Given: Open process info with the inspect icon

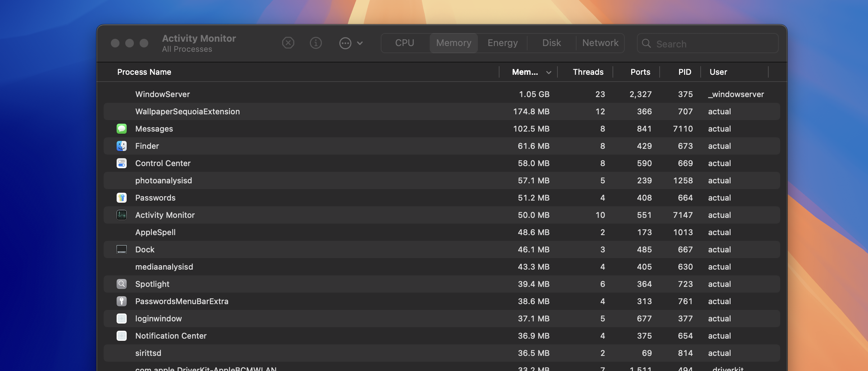Looking at the screenshot, I should click(316, 43).
